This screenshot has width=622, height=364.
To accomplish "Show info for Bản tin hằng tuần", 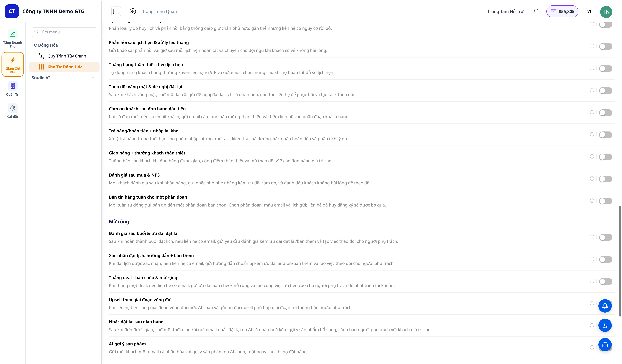I will (x=592, y=201).
